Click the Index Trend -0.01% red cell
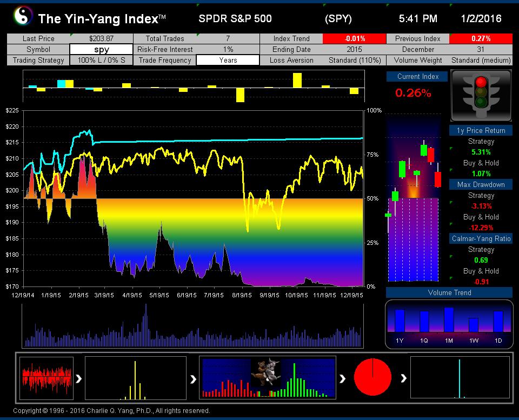 355,38
